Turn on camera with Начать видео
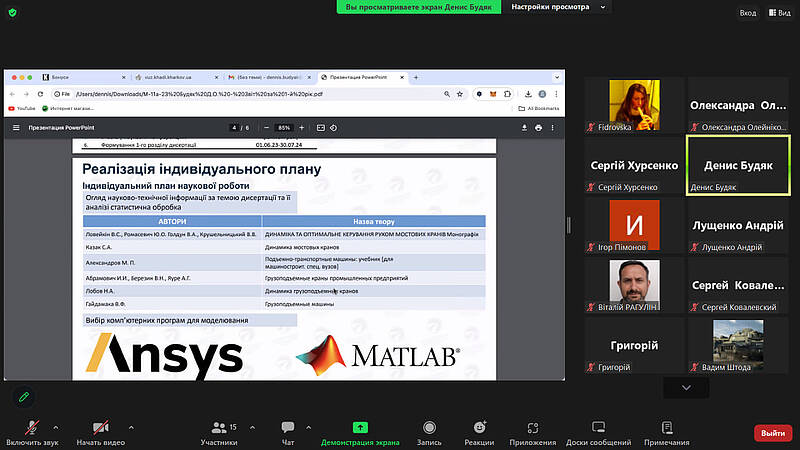The height and width of the screenshot is (450, 800). [101, 433]
